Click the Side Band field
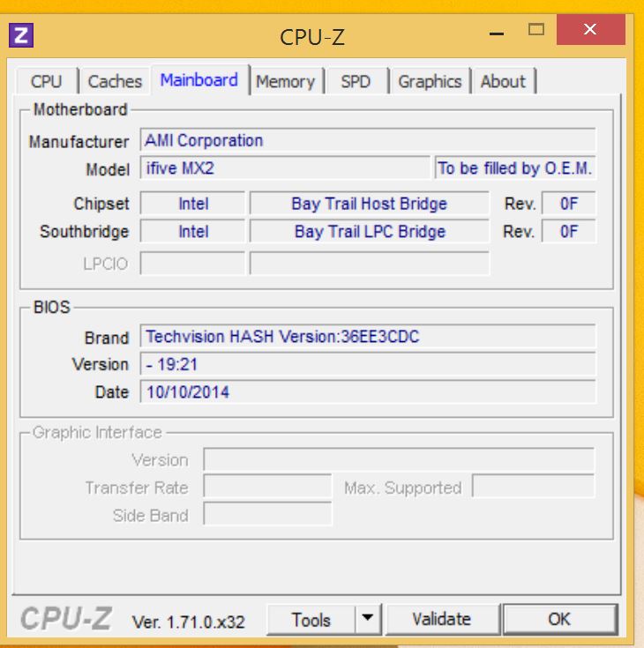Screen dimensions: 644x648 (267, 515)
